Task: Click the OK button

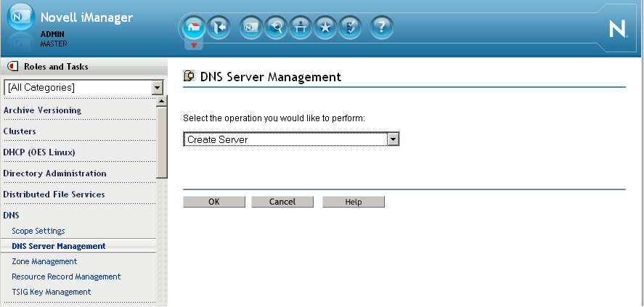Action: click(x=214, y=202)
